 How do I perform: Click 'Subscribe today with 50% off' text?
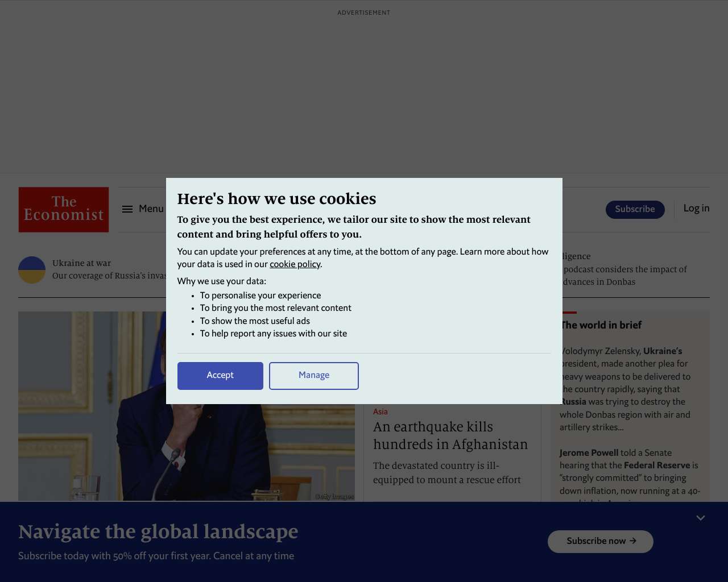coord(156,556)
